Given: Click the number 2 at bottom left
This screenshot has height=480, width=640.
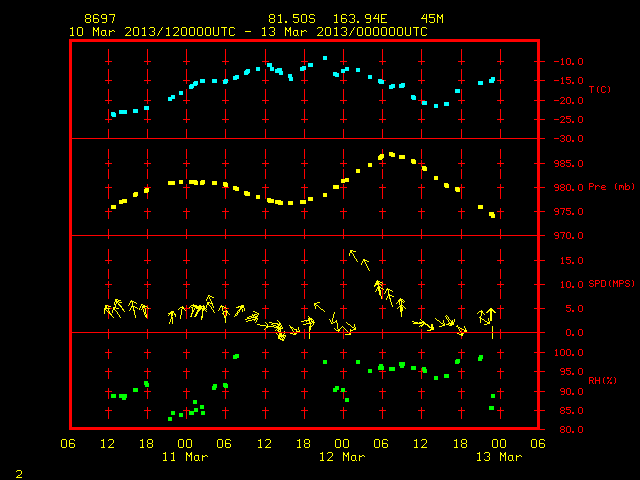Looking at the screenshot, I should click(19, 474).
